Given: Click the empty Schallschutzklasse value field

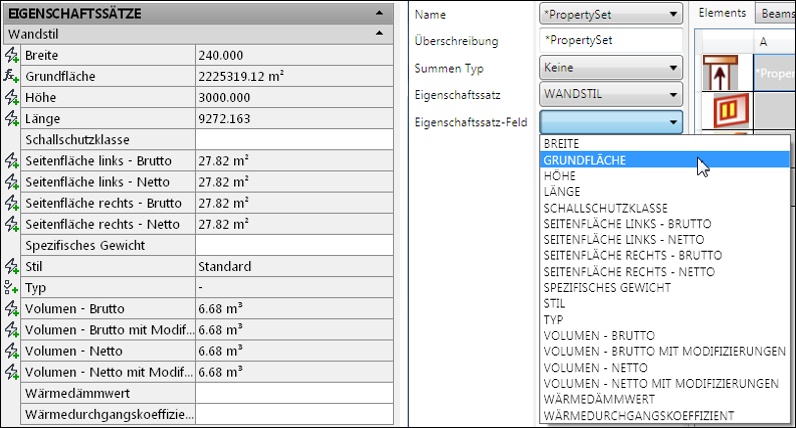Looking at the screenshot, I should (x=294, y=139).
